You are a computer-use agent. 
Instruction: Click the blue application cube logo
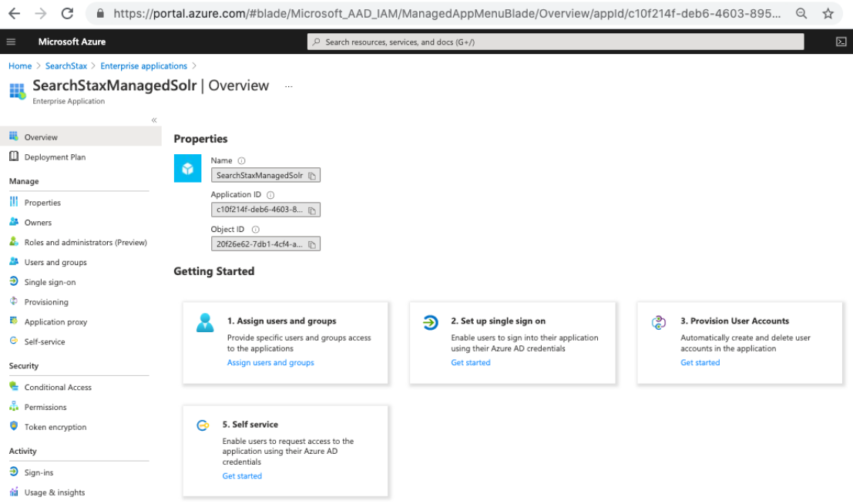click(x=188, y=168)
